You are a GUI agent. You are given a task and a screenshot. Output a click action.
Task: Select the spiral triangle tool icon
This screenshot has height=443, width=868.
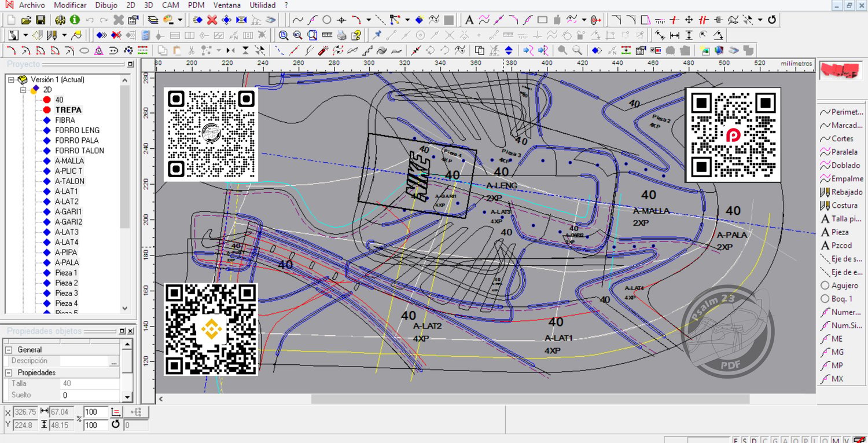point(99,50)
